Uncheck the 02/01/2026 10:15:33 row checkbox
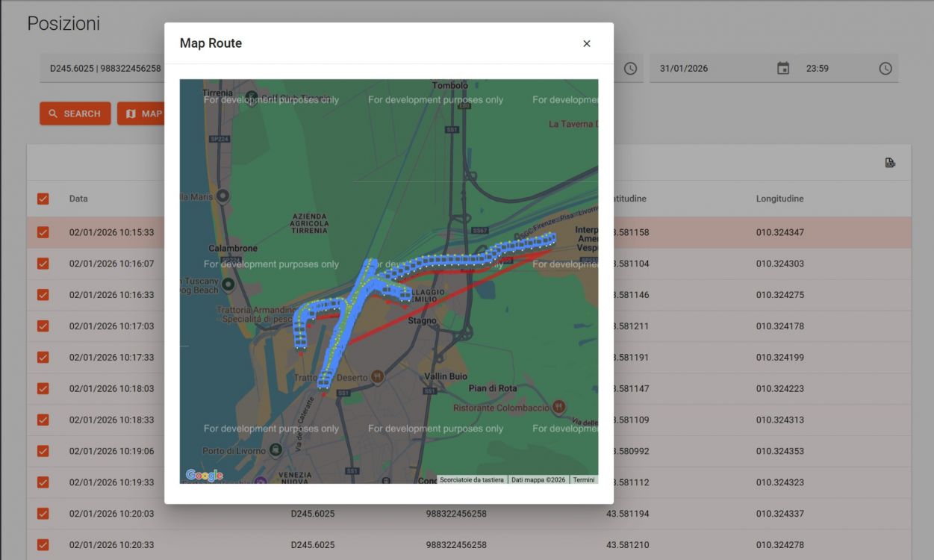 tap(43, 232)
